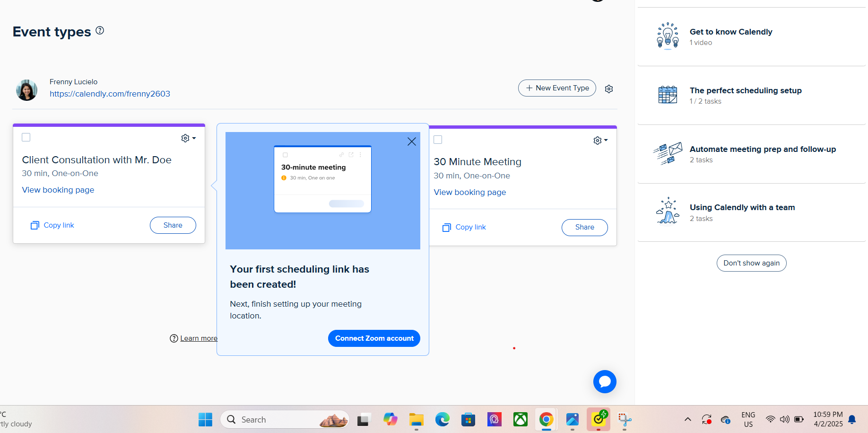Screen dimensions: 868x433
Task: Click Frenny Lucielo's profile avatar
Action: coord(26,90)
